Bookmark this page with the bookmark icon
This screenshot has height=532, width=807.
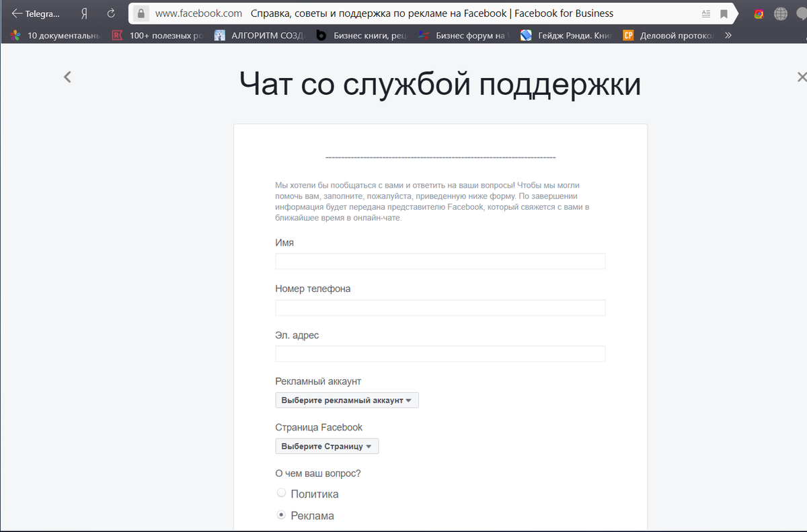(x=724, y=13)
